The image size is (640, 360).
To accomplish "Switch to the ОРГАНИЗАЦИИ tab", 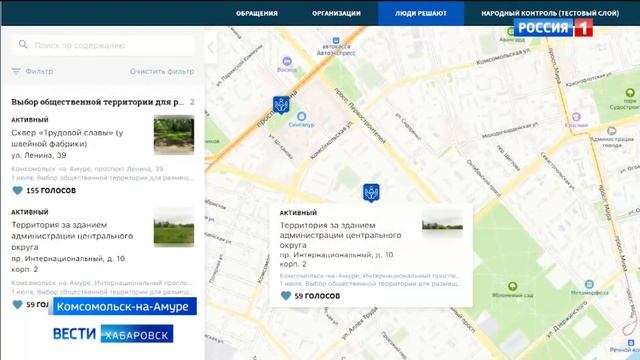I will click(336, 13).
